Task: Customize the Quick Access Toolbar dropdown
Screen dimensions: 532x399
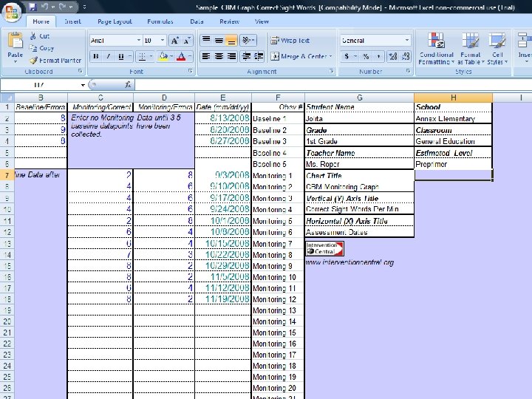Action: (x=84, y=7)
